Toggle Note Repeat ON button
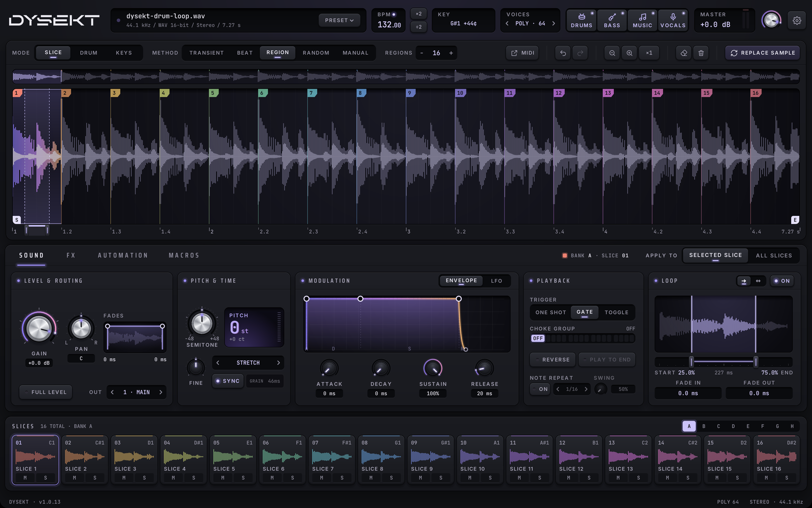812x508 pixels. click(540, 389)
